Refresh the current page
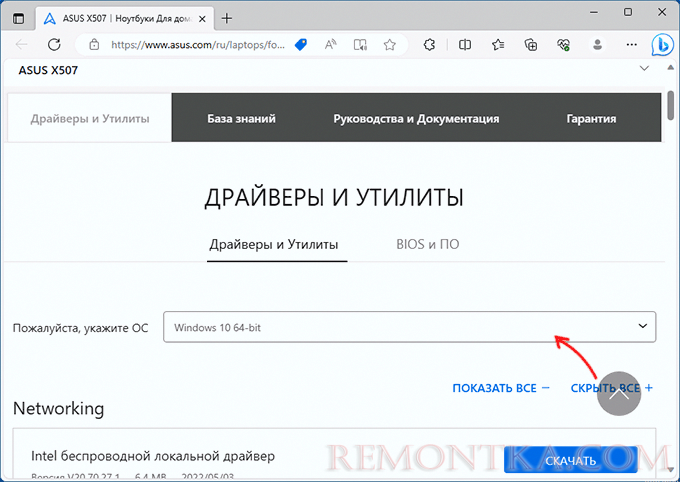 (54, 44)
